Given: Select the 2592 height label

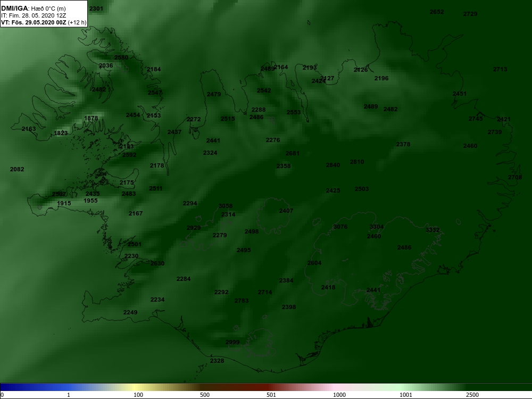Looking at the screenshot, I should [129, 155].
